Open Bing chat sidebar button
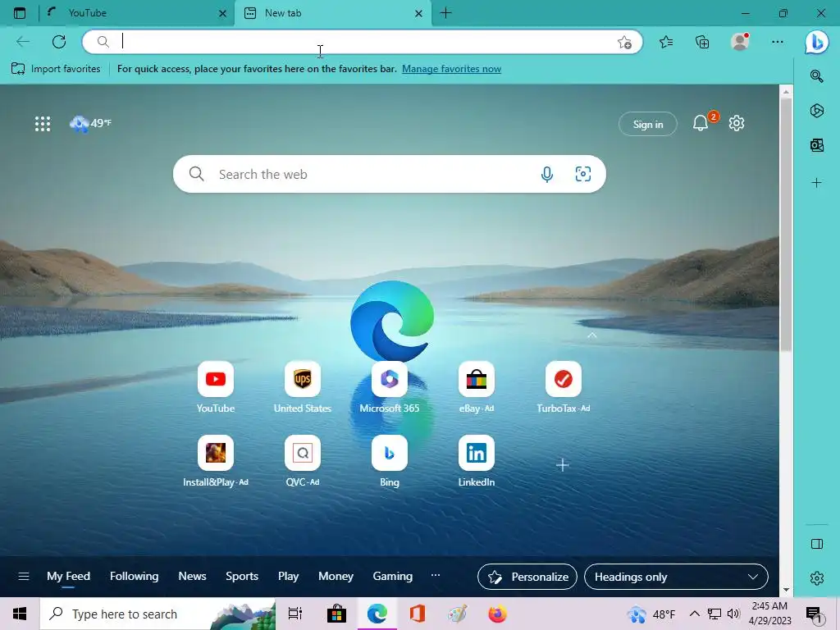The width and height of the screenshot is (840, 630). pos(816,41)
